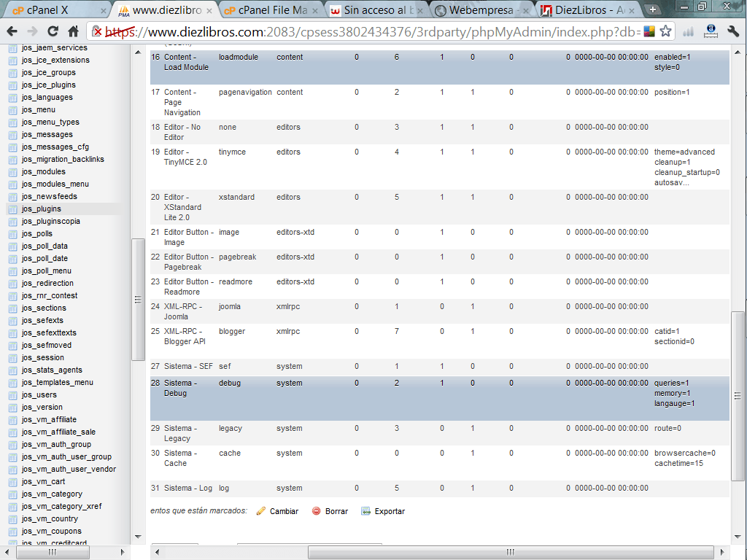
Task: Click the Sistema - SEF row name
Action: tap(188, 366)
